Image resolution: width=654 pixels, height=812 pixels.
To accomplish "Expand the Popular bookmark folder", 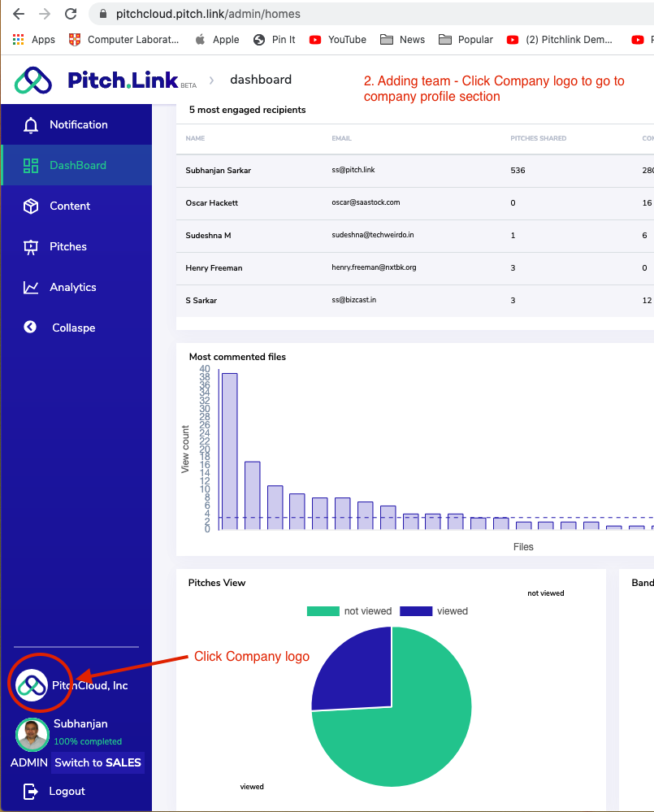I will 466,39.
